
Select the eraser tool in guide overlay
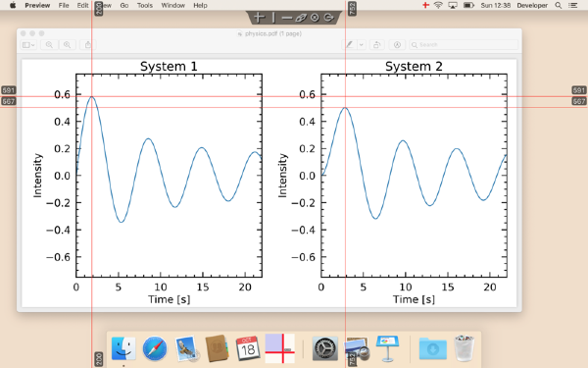pyautogui.click(x=301, y=18)
